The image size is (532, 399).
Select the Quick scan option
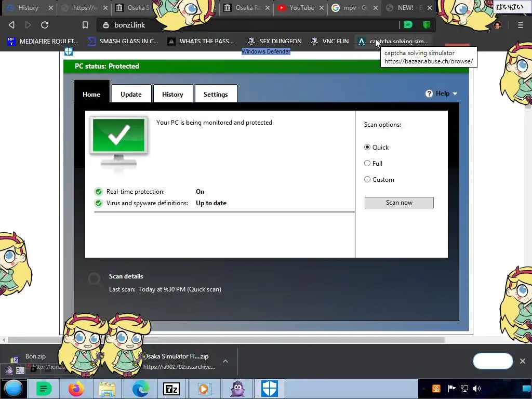point(367,147)
